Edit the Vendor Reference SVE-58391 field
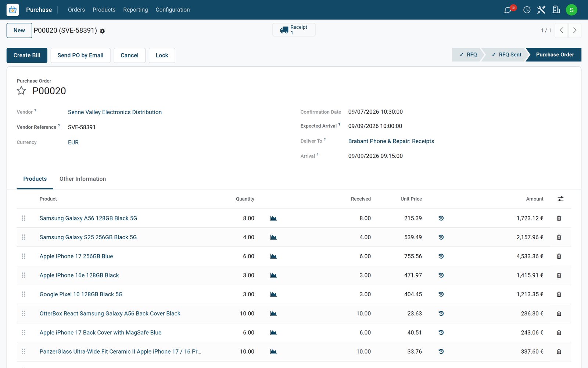Image resolution: width=588 pixels, height=368 pixels. click(82, 127)
